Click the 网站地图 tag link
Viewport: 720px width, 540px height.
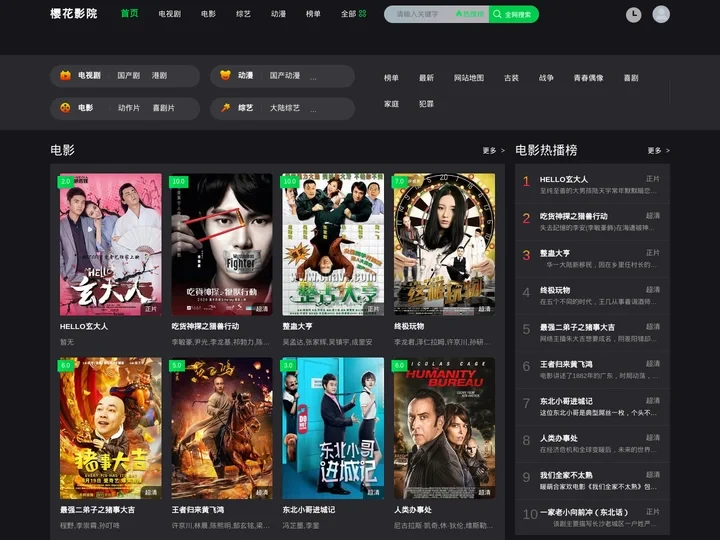[x=469, y=78]
